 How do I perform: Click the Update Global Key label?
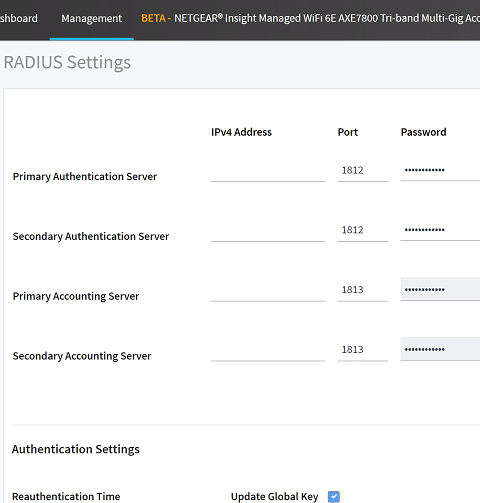point(275,497)
